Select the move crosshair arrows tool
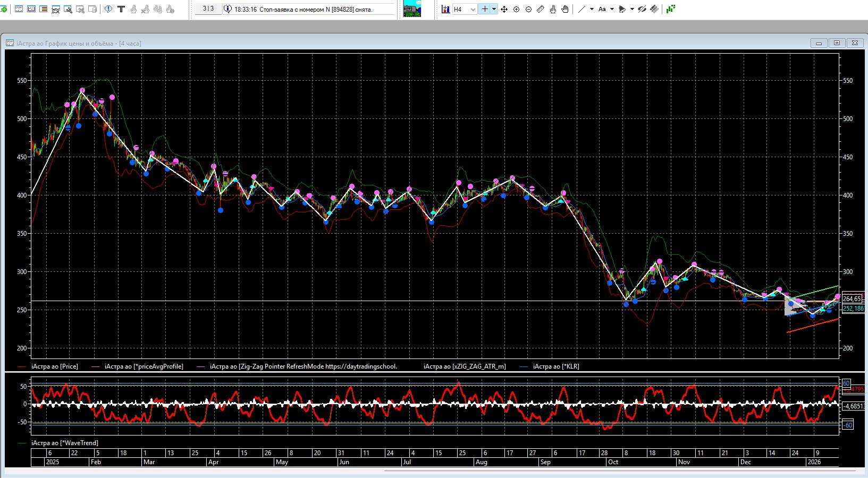 pyautogui.click(x=504, y=9)
